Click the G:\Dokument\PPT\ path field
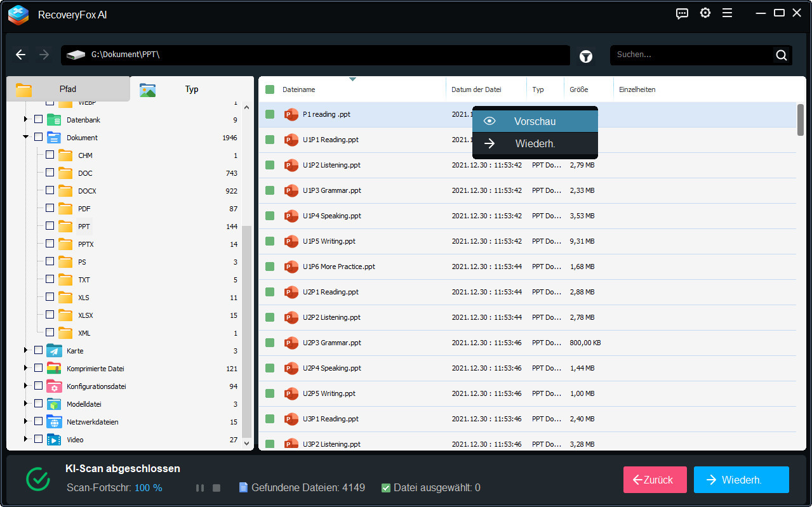The image size is (812, 507). pos(316,55)
